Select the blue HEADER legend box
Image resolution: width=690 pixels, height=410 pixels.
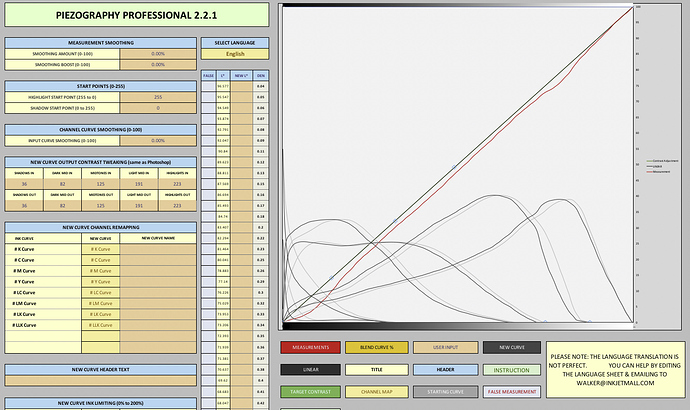[445, 370]
